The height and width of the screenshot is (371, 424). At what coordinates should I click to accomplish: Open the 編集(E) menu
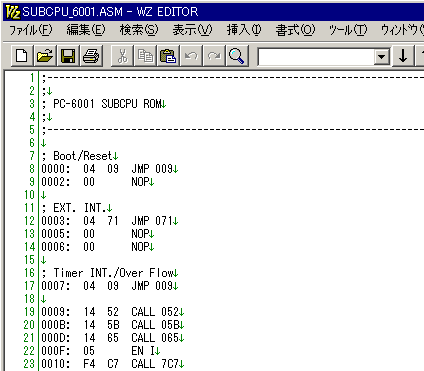(x=86, y=30)
